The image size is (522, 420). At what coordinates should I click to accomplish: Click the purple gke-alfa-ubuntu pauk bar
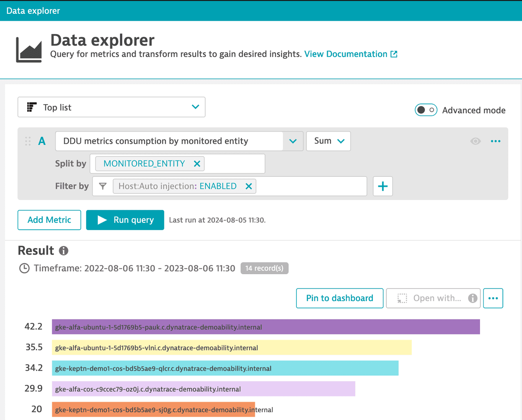(266, 327)
